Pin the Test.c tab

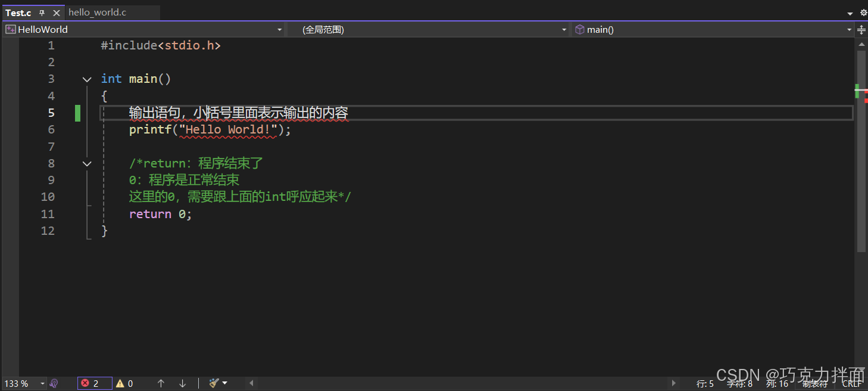(x=42, y=13)
